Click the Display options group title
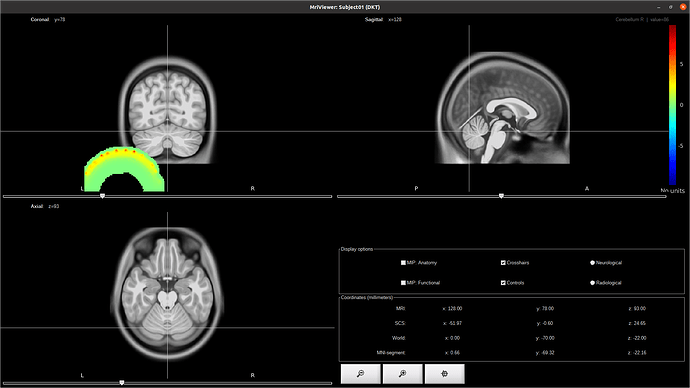The height and width of the screenshot is (388, 690). [x=357, y=249]
